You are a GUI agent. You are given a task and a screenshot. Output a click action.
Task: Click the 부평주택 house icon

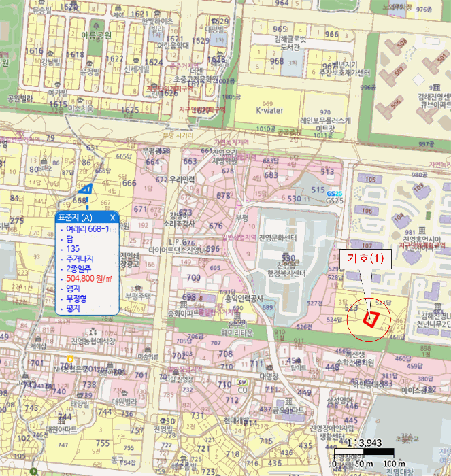[x=137, y=287]
